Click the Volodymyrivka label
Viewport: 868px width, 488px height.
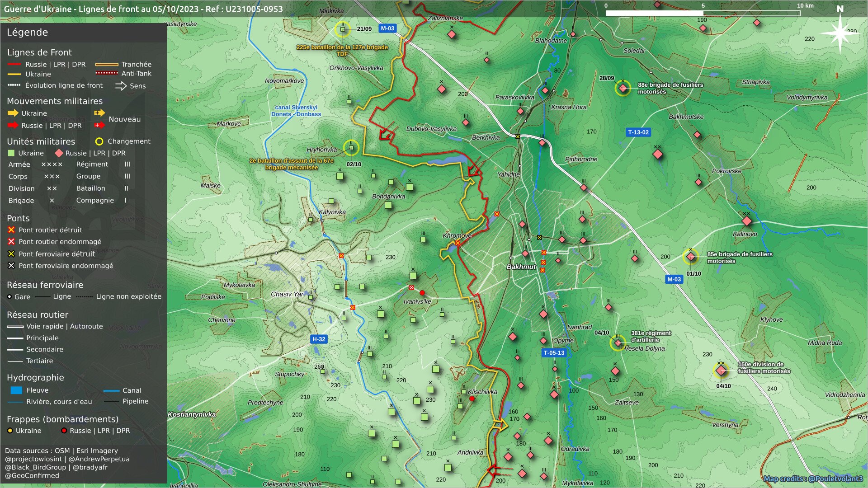(807, 97)
